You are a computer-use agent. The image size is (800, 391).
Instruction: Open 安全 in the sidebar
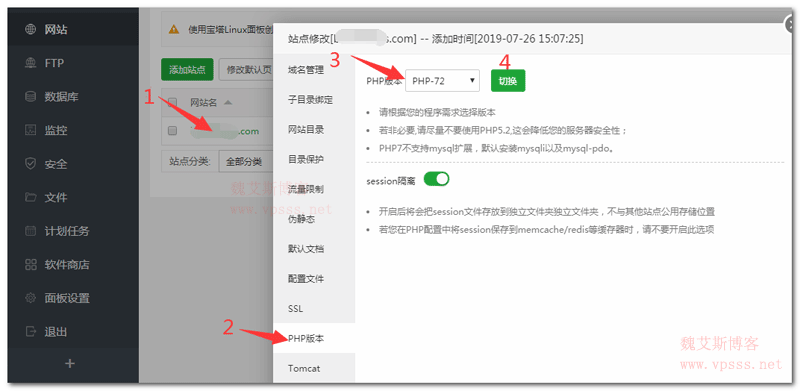coord(73,164)
